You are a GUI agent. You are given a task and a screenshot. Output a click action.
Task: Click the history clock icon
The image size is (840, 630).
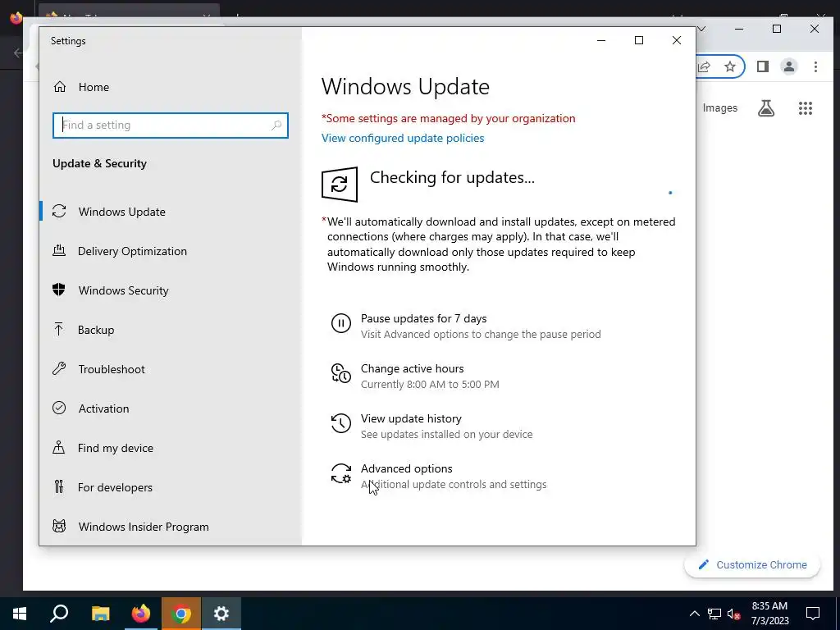(x=340, y=423)
